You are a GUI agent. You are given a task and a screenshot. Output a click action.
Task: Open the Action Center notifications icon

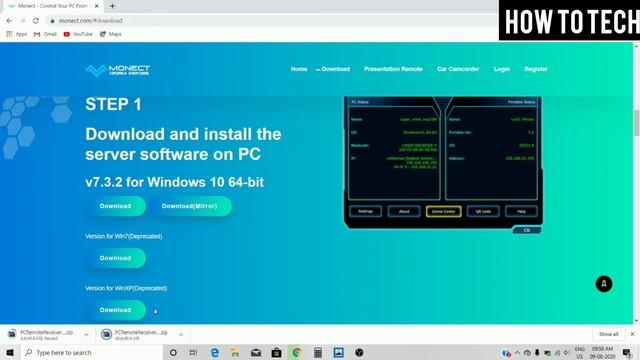[x=627, y=352]
